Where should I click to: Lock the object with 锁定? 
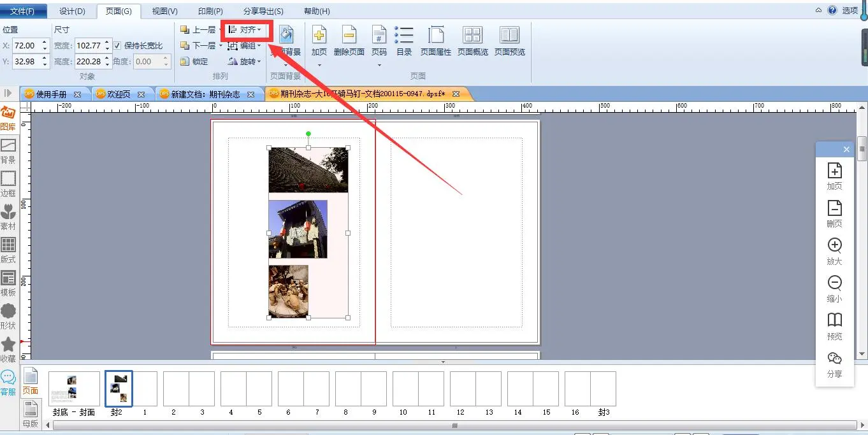194,62
